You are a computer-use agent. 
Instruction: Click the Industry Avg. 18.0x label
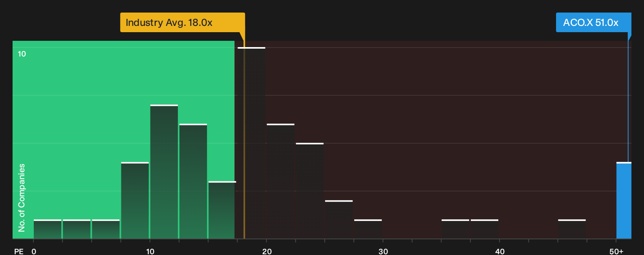click(x=182, y=22)
